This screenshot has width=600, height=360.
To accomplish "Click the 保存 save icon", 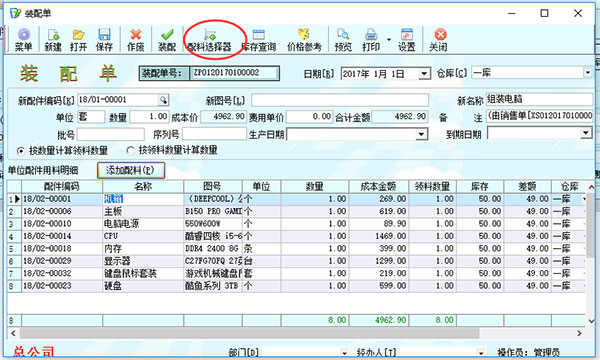I will [104, 40].
